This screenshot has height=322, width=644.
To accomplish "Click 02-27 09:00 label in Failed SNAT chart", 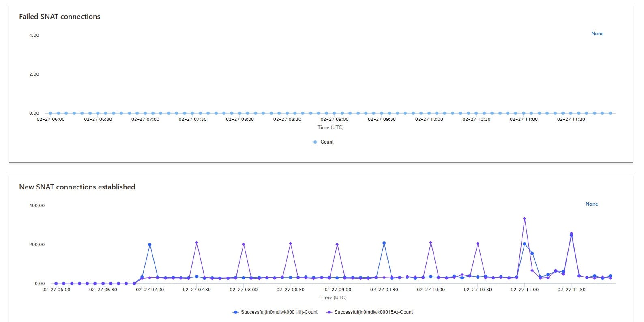I will click(335, 120).
